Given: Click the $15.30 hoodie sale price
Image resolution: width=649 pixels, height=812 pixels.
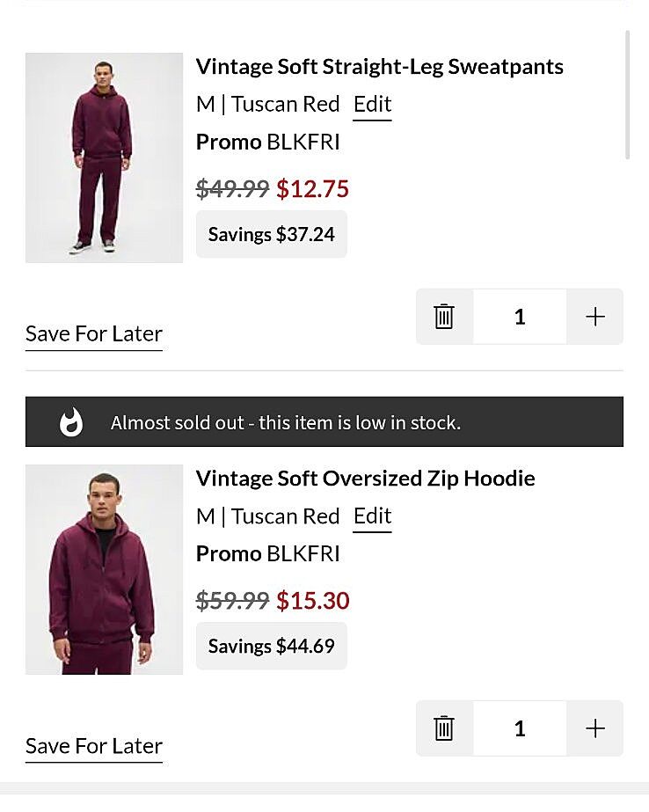Looking at the screenshot, I should 313,601.
